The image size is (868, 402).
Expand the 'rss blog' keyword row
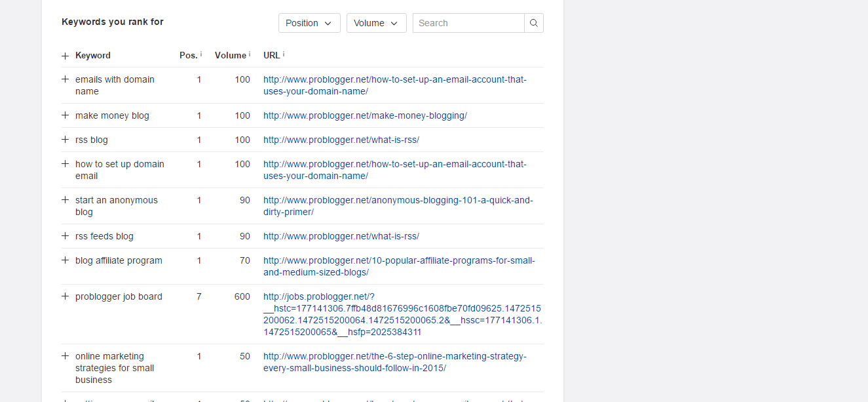click(x=65, y=140)
